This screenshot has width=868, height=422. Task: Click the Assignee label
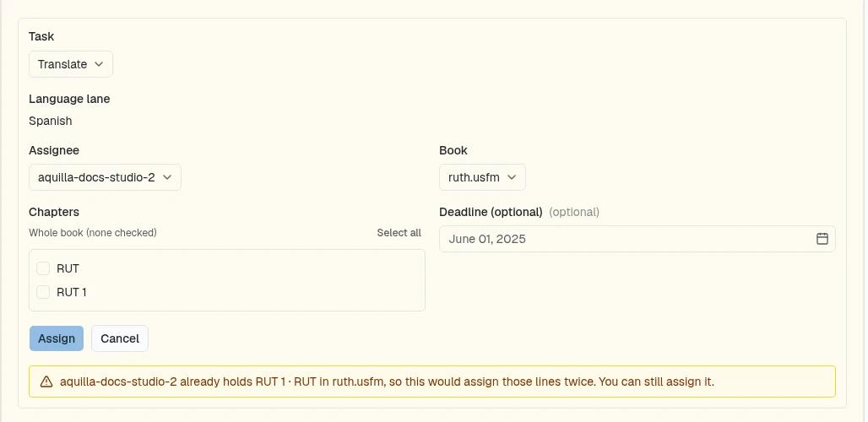[54, 150]
